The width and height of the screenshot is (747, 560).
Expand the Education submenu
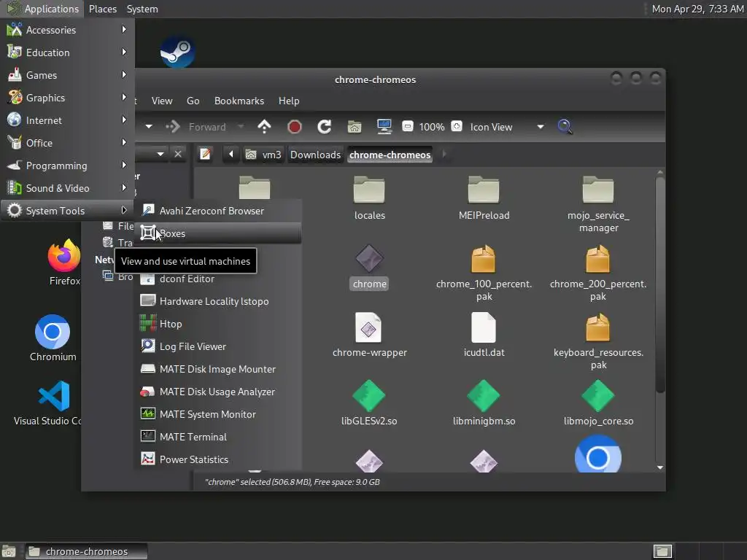coord(67,52)
